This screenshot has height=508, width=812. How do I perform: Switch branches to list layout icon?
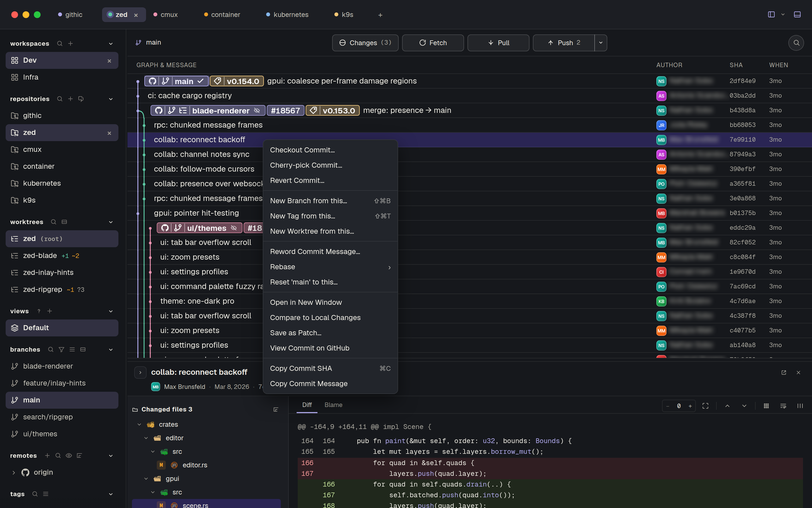[72, 350]
